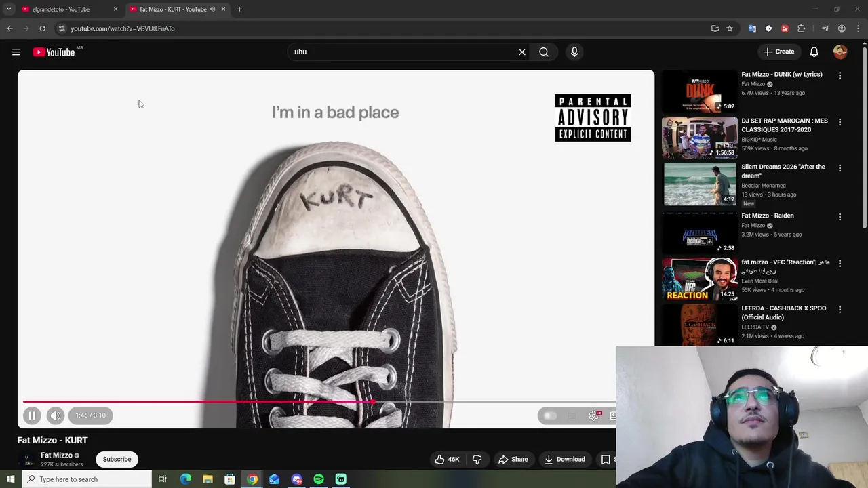Open the YouTube guide hamburger menu
The height and width of the screenshot is (488, 868).
point(16,52)
